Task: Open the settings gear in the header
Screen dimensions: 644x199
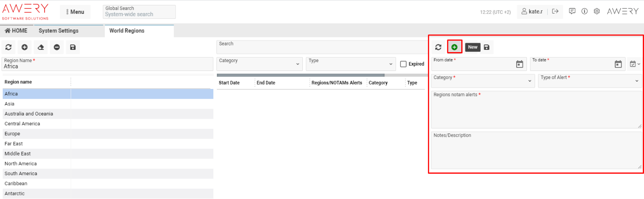Action: coord(597,11)
